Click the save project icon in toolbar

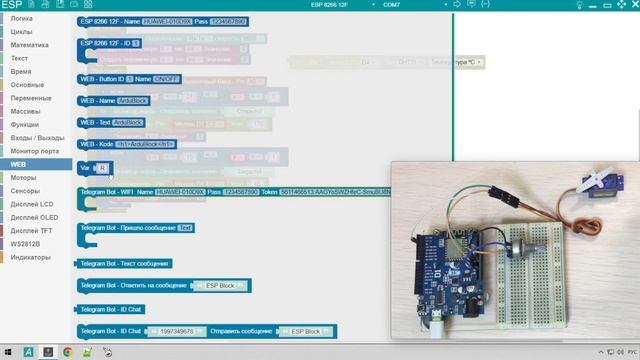tap(60, 4)
